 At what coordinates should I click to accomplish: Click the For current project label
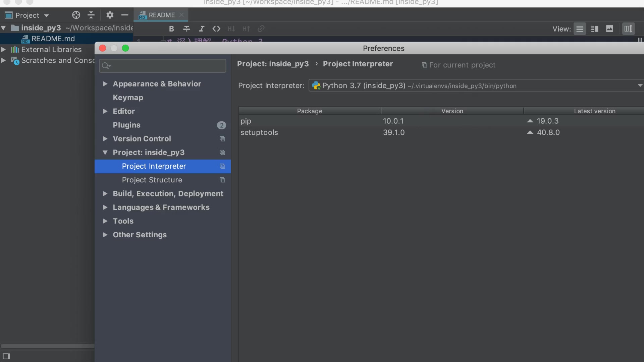tap(459, 65)
